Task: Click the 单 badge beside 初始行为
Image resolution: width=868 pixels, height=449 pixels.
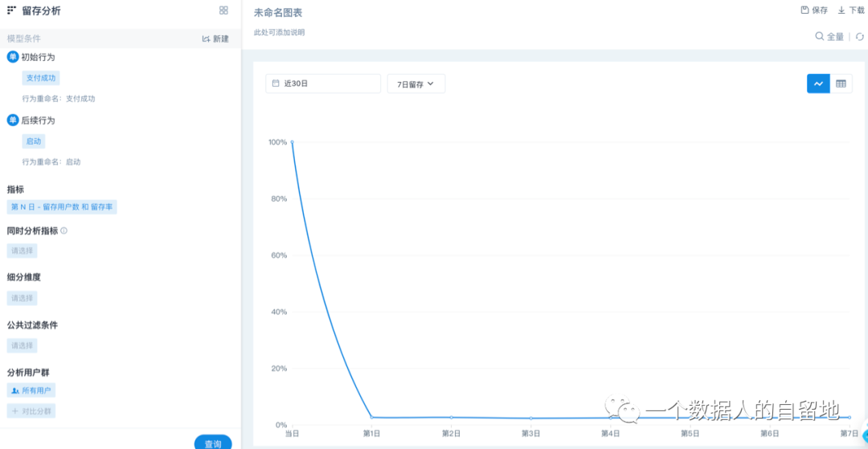Action: tap(13, 56)
